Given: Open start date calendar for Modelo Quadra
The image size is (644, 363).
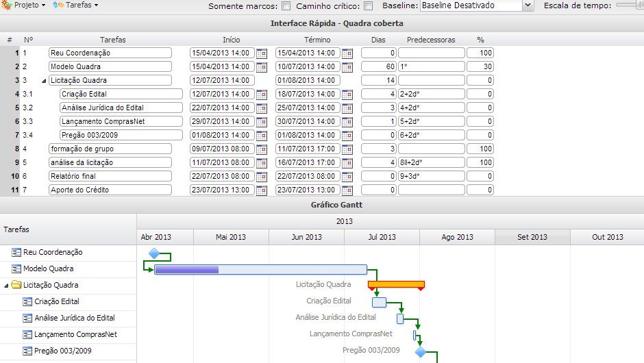Looking at the screenshot, I should (x=262, y=66).
